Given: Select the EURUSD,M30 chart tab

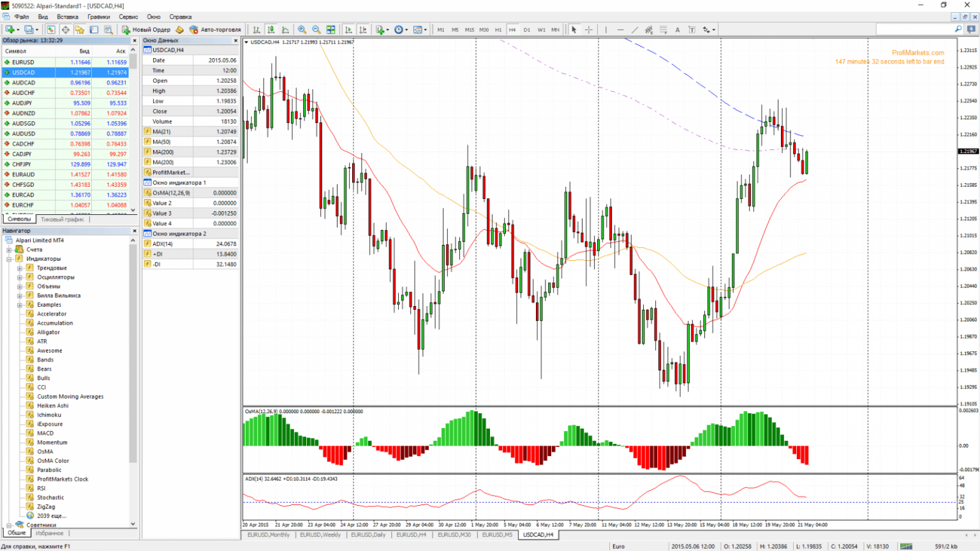Looking at the screenshot, I should coord(454,535).
